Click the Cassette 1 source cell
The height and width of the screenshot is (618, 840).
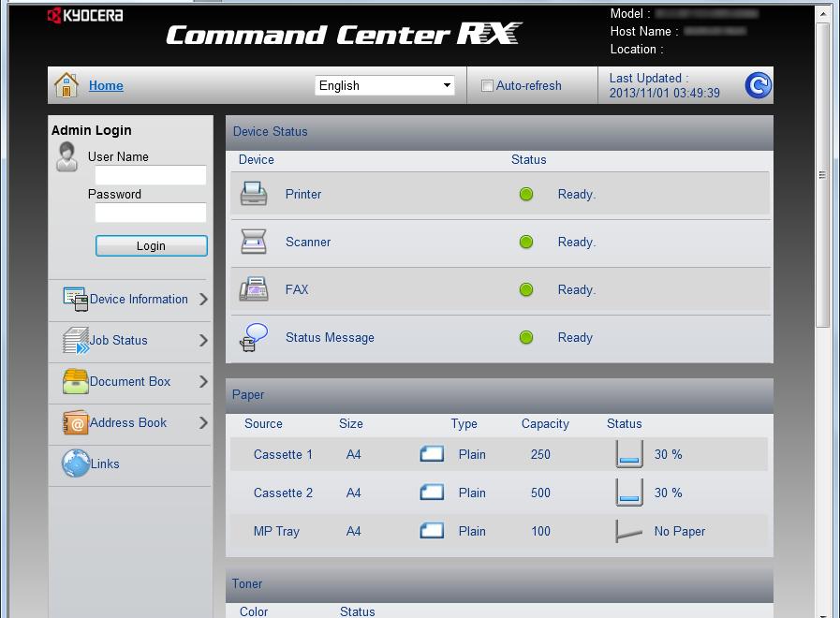[x=283, y=454]
